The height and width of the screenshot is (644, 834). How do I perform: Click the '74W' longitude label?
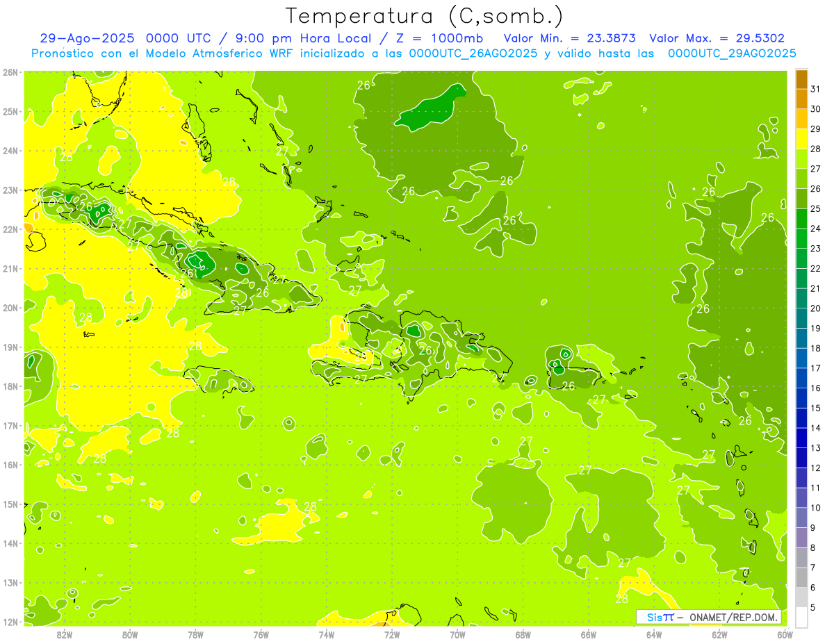pyautogui.click(x=327, y=634)
